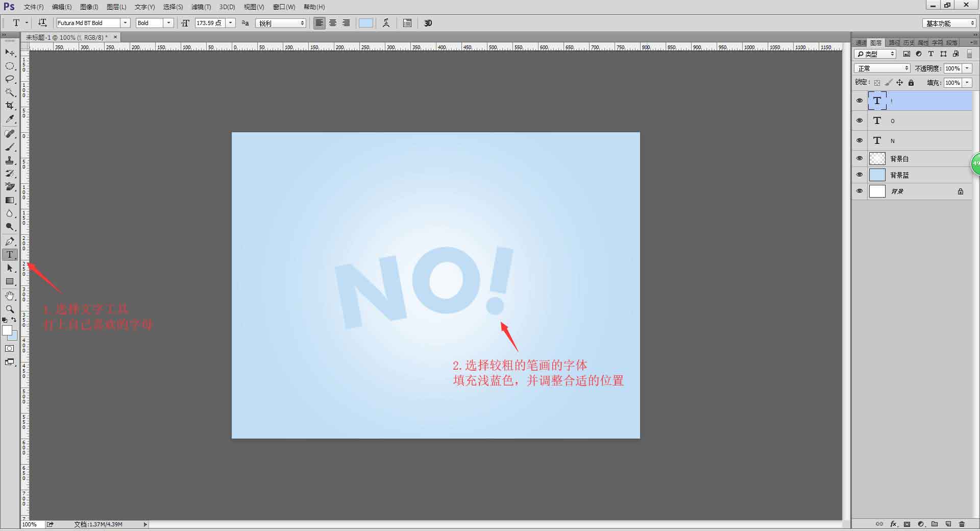Hide the 背景白 layer
980x531 pixels.
click(x=860, y=159)
